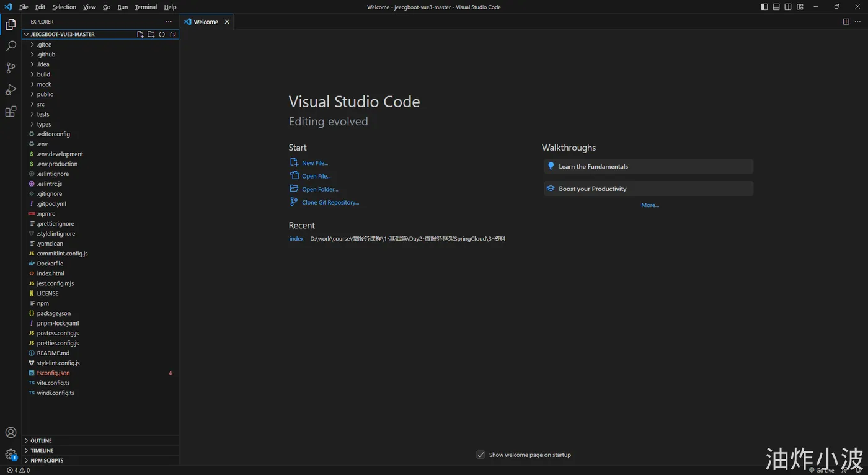Open the Run and Debug view

(x=11, y=90)
